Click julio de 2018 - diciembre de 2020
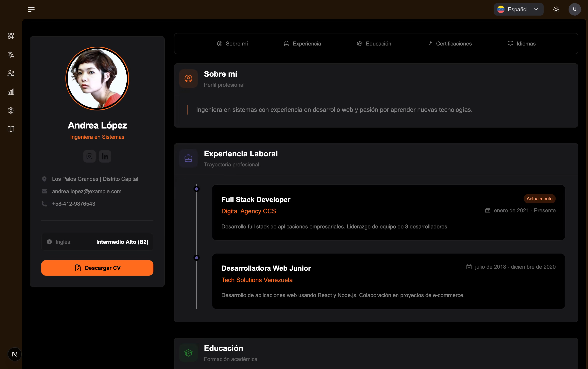The width and height of the screenshot is (588, 369). (515, 267)
